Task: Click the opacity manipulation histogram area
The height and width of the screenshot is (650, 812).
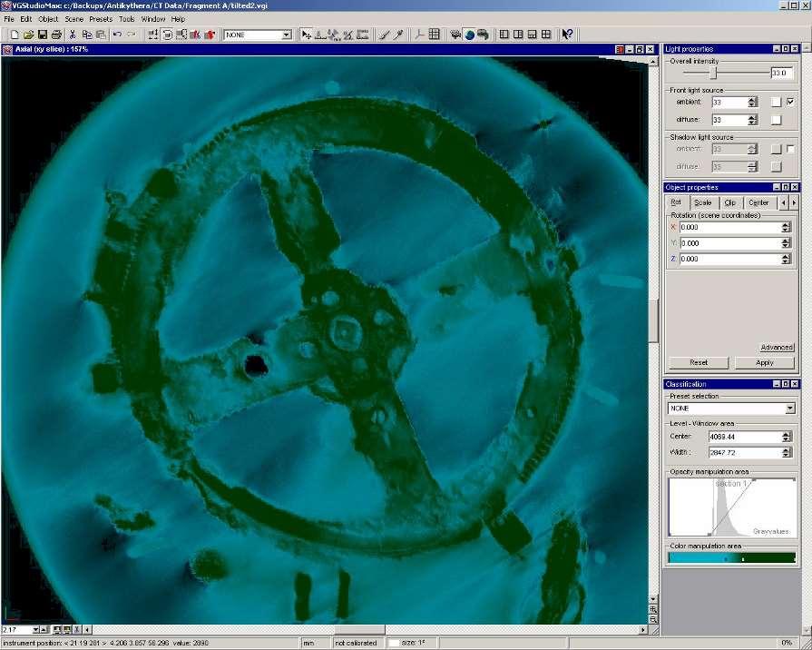Action: [732, 507]
